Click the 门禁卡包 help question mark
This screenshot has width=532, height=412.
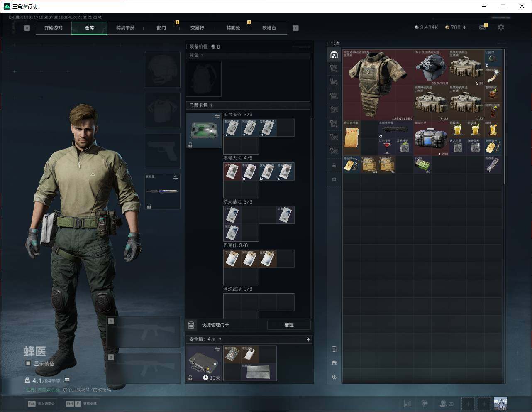coord(212,105)
